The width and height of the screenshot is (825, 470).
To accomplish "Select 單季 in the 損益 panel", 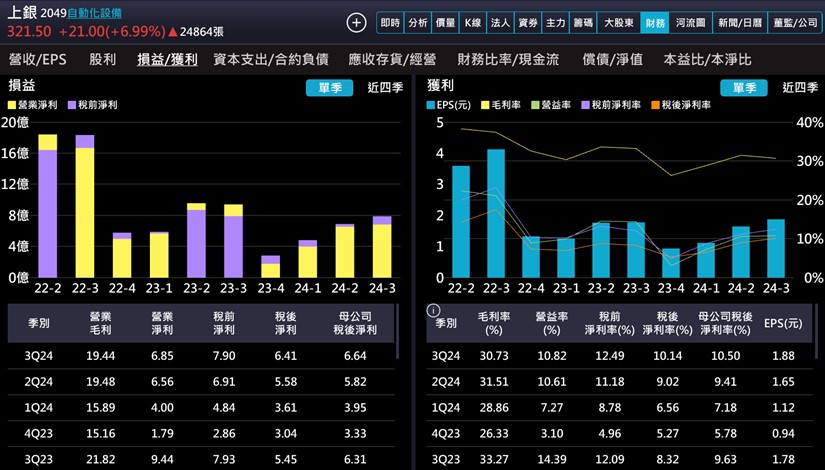I will coord(329,88).
